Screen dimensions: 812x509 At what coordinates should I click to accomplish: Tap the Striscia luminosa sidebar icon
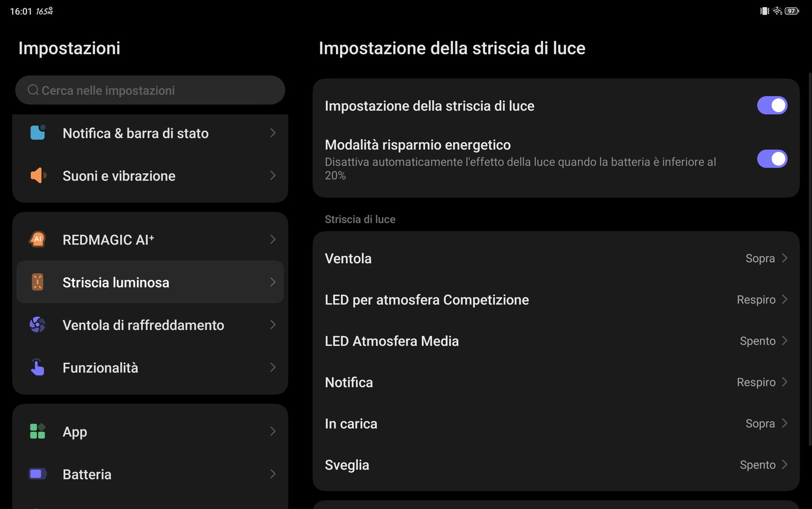[38, 282]
